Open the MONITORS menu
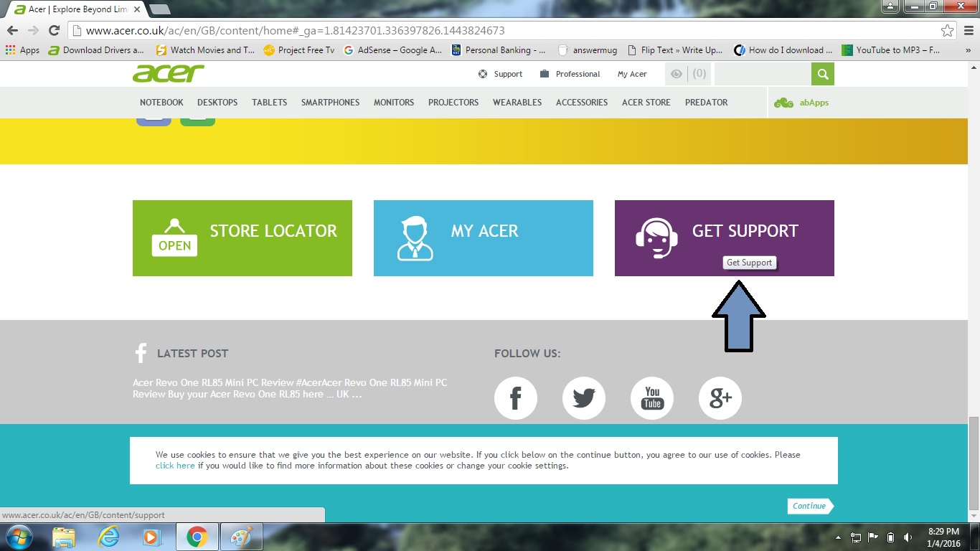980x551 pixels. (x=394, y=103)
